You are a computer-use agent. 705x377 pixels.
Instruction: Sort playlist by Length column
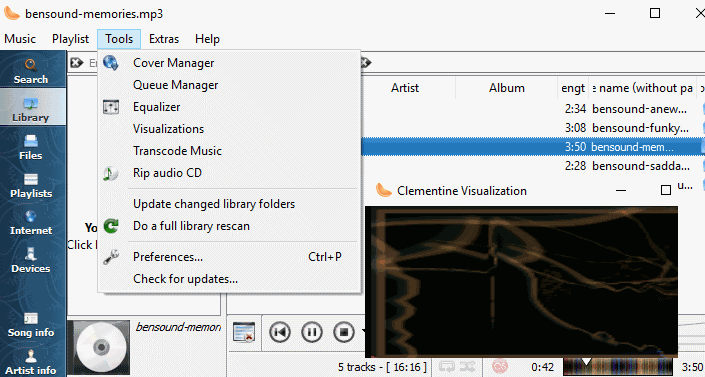click(x=573, y=88)
